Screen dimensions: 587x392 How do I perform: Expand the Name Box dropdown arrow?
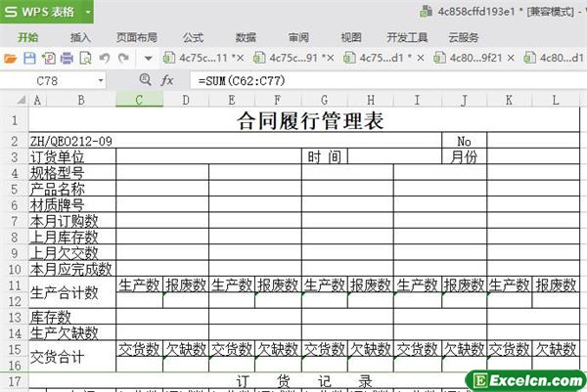pos(101,80)
